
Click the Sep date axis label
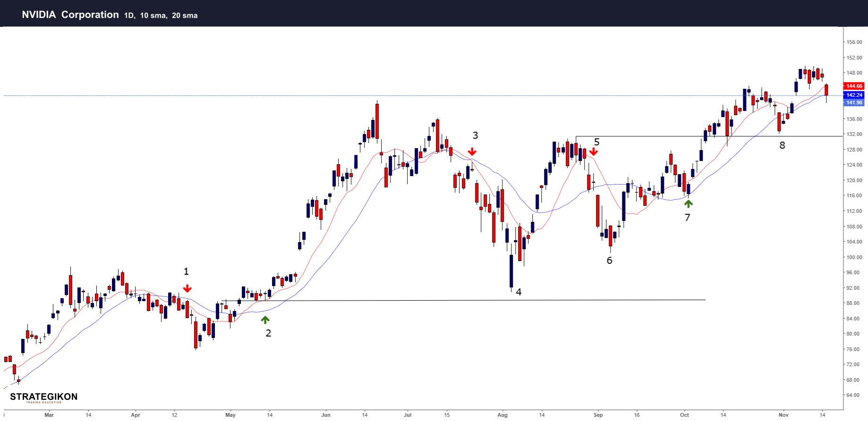[598, 415]
